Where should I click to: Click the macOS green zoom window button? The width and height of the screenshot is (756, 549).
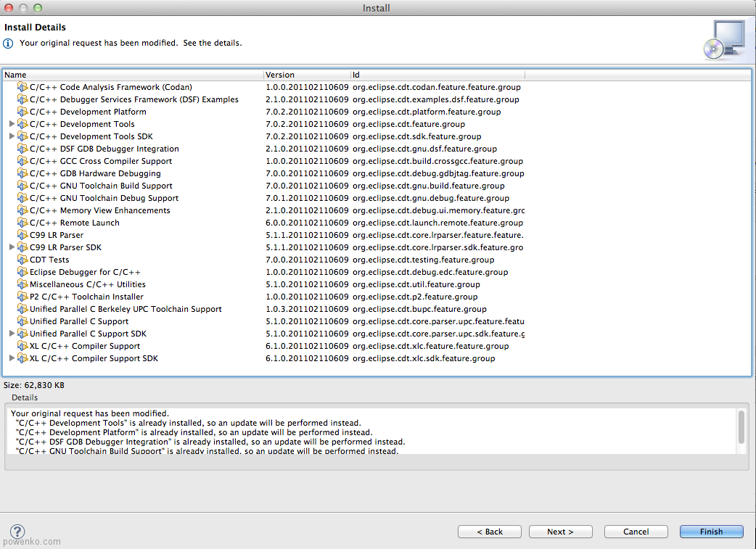38,8
